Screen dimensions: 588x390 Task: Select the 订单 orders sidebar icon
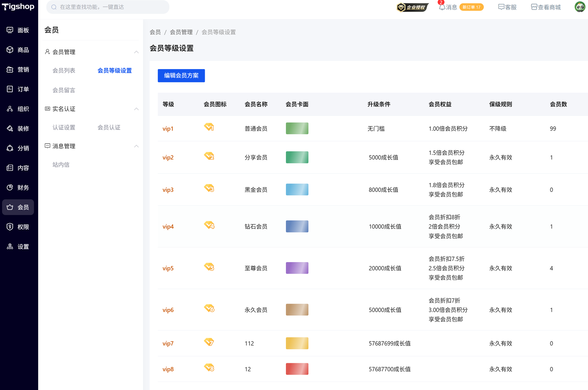[10, 89]
